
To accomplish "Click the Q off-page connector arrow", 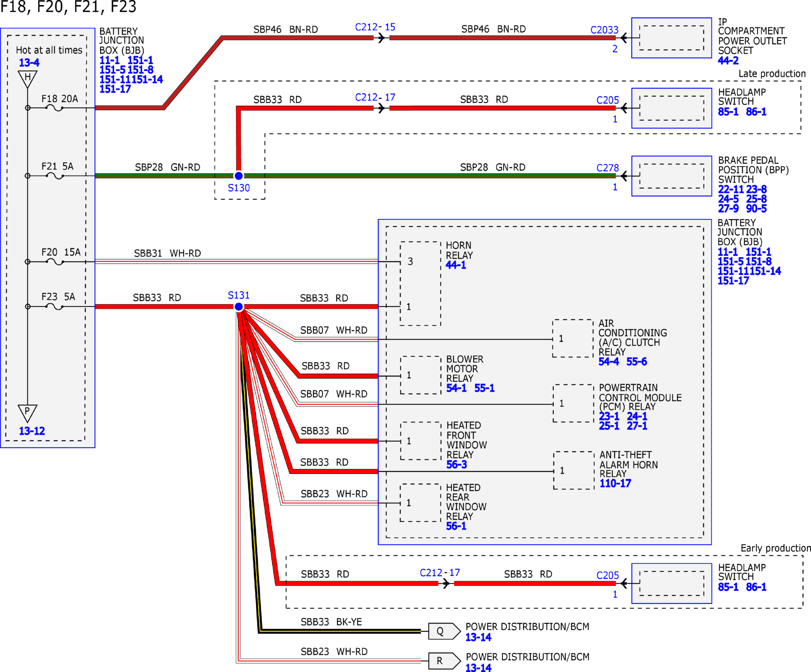I will pos(444,631).
